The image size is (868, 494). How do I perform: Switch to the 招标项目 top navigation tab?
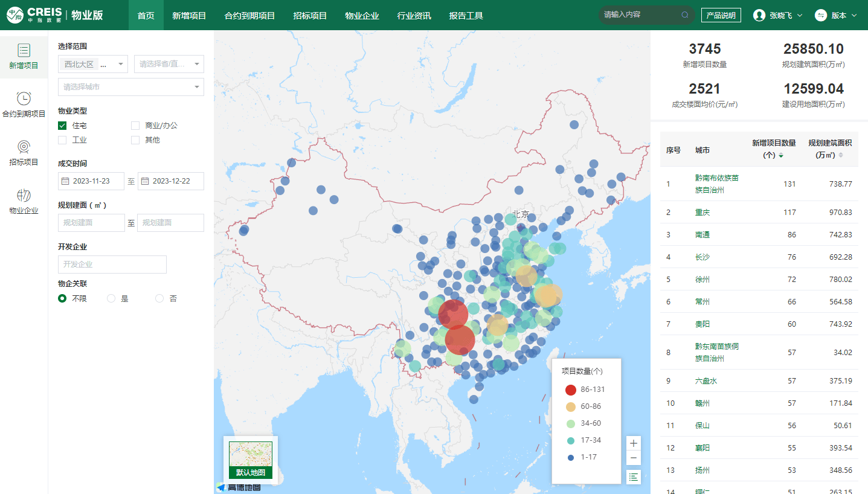click(310, 15)
